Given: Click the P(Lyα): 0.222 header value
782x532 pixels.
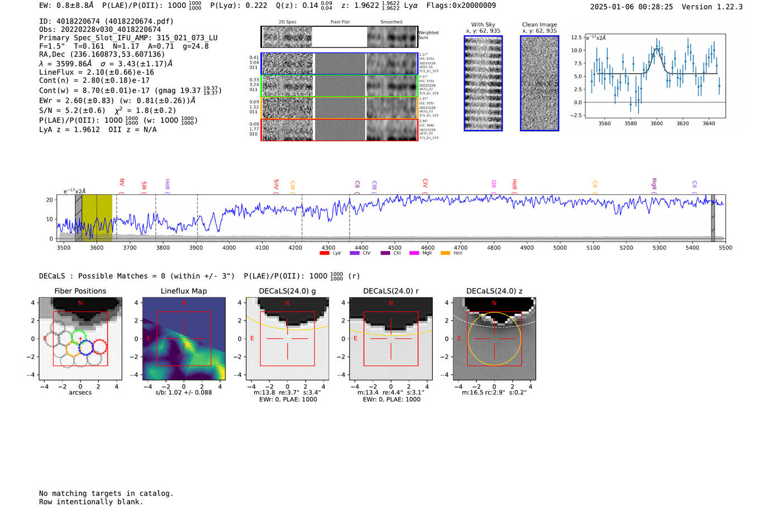Looking at the screenshot, I should click(239, 6).
